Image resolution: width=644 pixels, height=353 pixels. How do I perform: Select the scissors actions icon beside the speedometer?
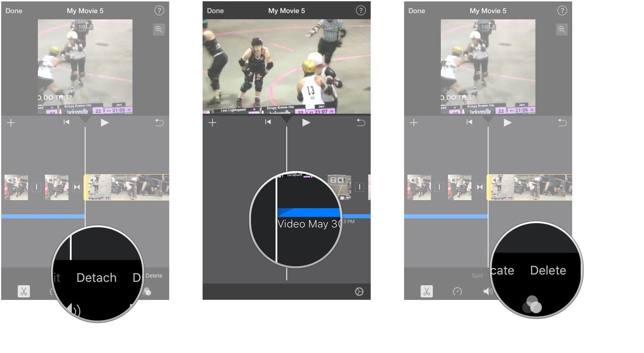point(427,291)
